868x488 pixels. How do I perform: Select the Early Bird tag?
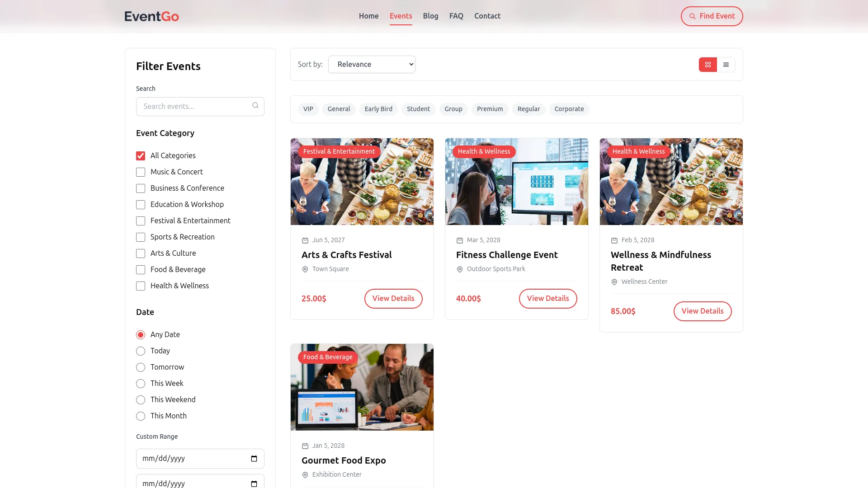[x=378, y=109]
